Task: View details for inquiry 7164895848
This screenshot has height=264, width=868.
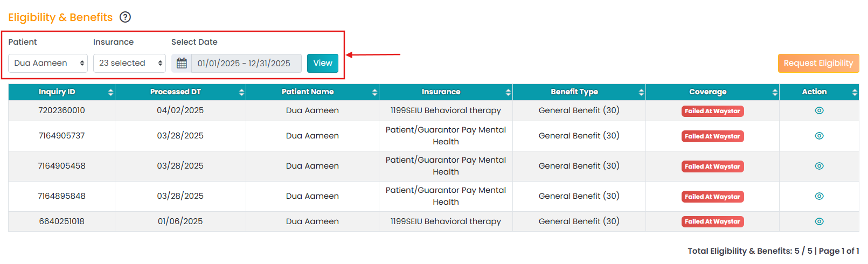Action: (819, 196)
